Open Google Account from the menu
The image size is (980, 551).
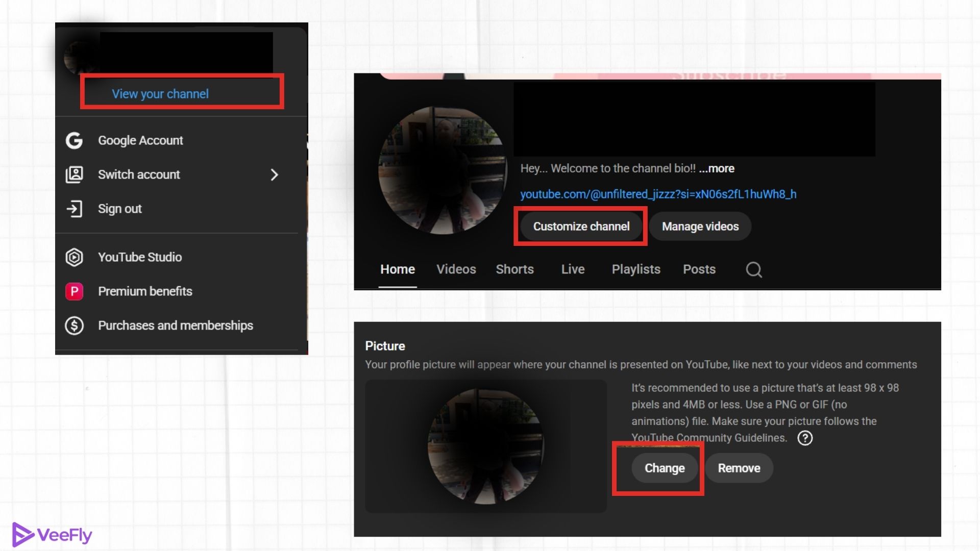pyautogui.click(x=140, y=140)
